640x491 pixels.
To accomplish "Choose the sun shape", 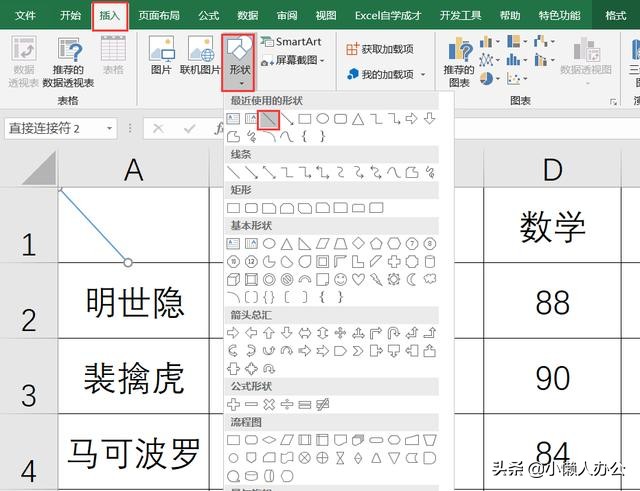I will coord(394,280).
